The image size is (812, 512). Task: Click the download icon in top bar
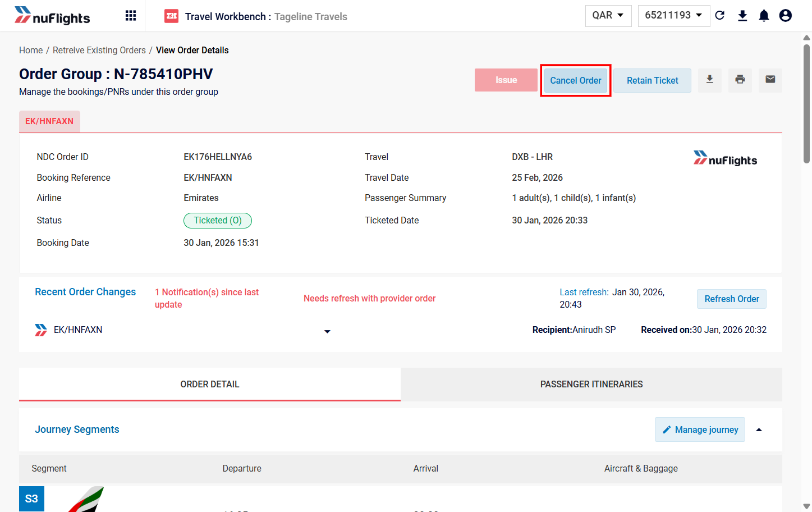pos(742,16)
